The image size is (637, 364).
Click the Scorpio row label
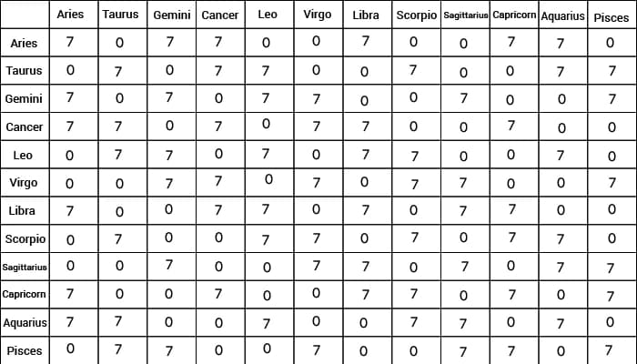tap(25, 239)
